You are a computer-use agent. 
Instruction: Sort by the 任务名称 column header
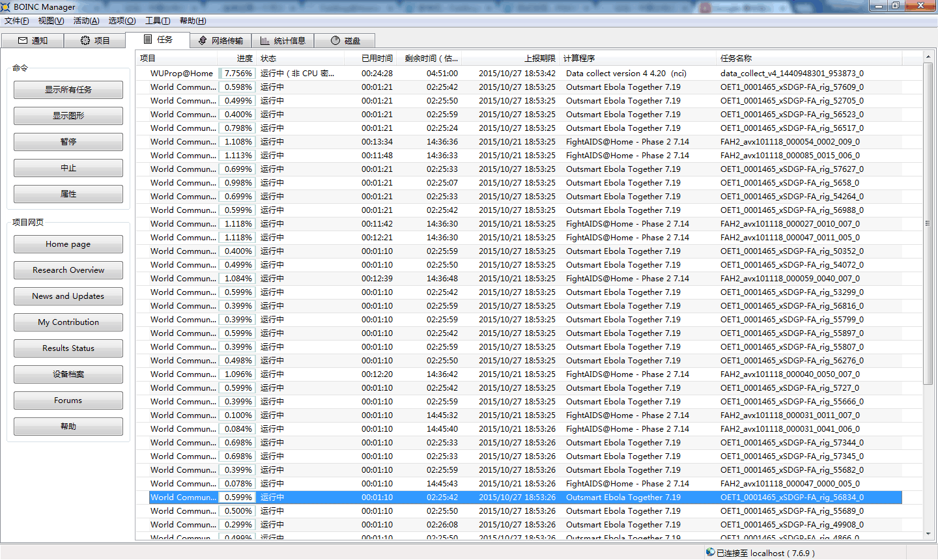click(810, 59)
